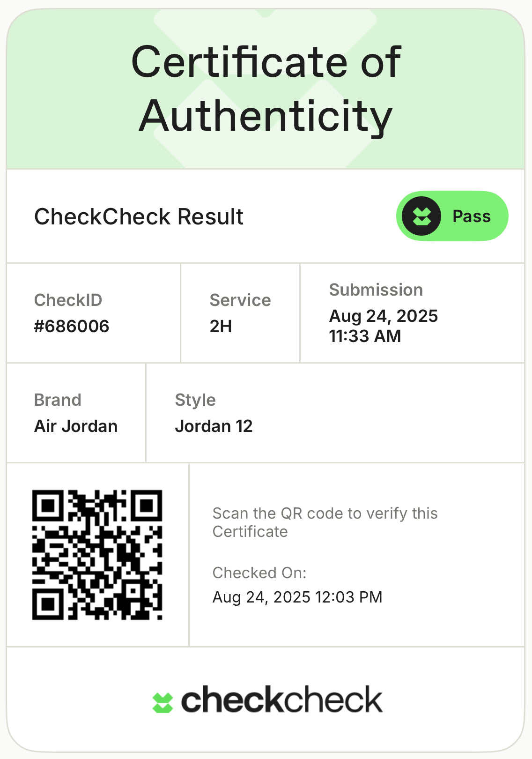Click the CheckID field label
The image size is (532, 759).
[x=68, y=300]
